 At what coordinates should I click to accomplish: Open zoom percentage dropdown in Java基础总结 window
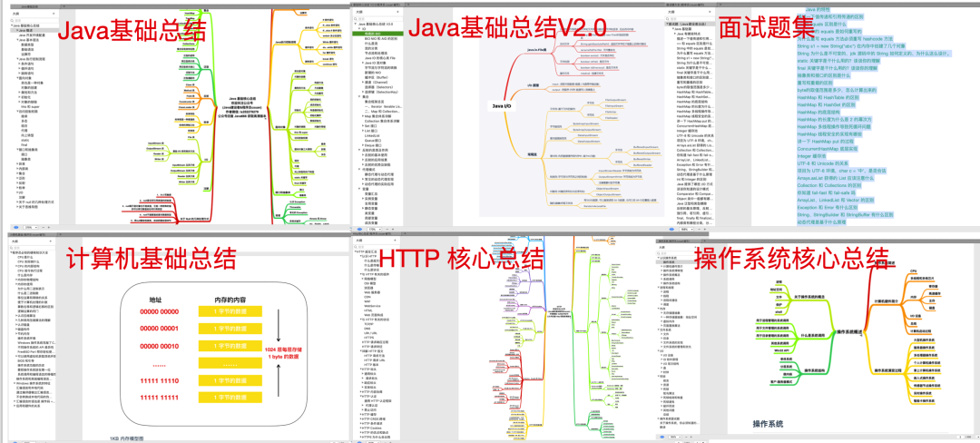tap(31, 228)
